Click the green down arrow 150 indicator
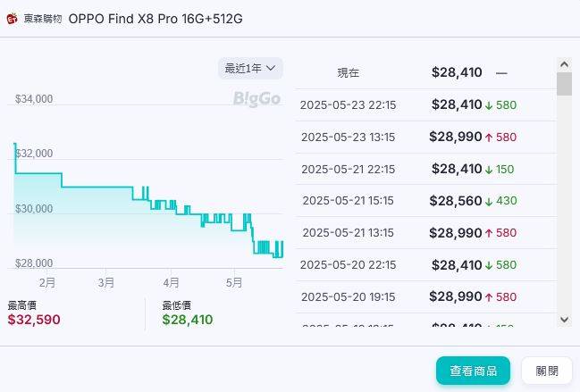 500,170
